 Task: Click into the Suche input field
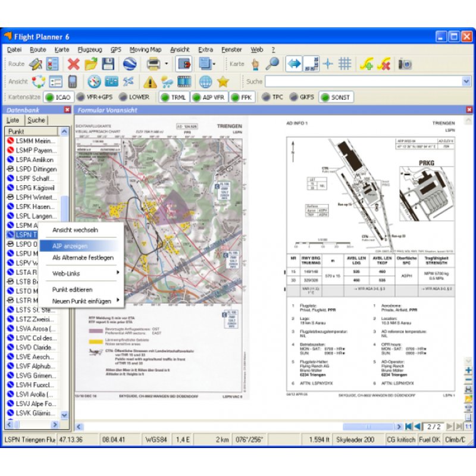click(364, 82)
